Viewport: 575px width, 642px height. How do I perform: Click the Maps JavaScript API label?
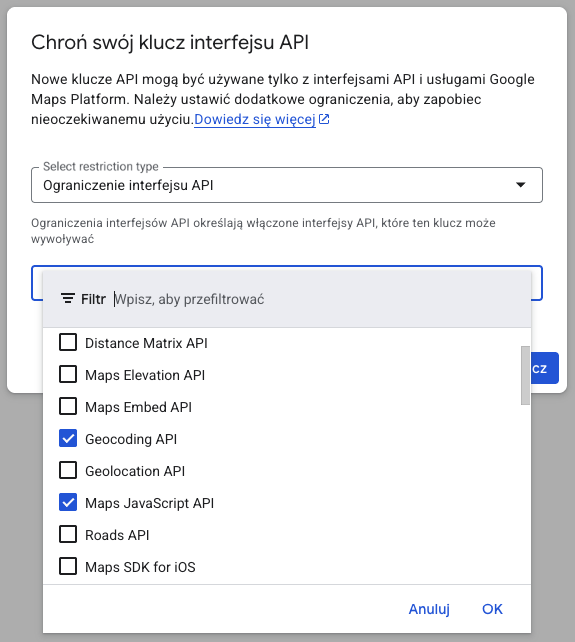click(149, 503)
